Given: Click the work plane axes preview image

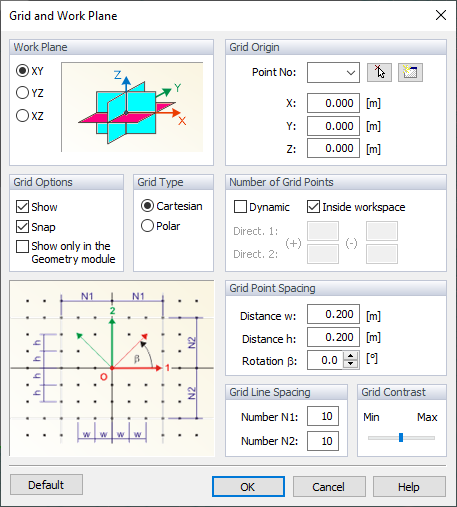Looking at the screenshot, I should [x=132, y=107].
